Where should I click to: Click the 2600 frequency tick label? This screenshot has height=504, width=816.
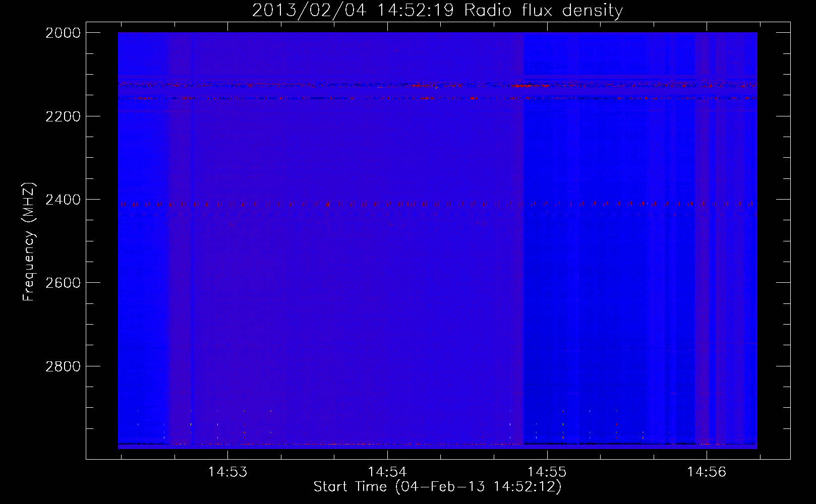tap(63, 283)
